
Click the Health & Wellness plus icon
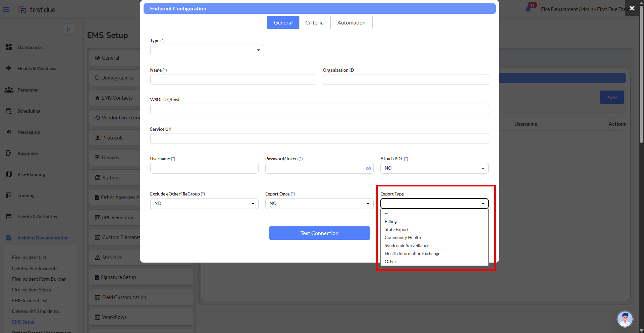tap(9, 68)
